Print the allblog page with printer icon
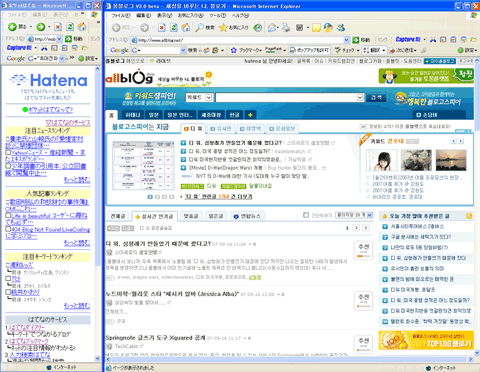 286,28
